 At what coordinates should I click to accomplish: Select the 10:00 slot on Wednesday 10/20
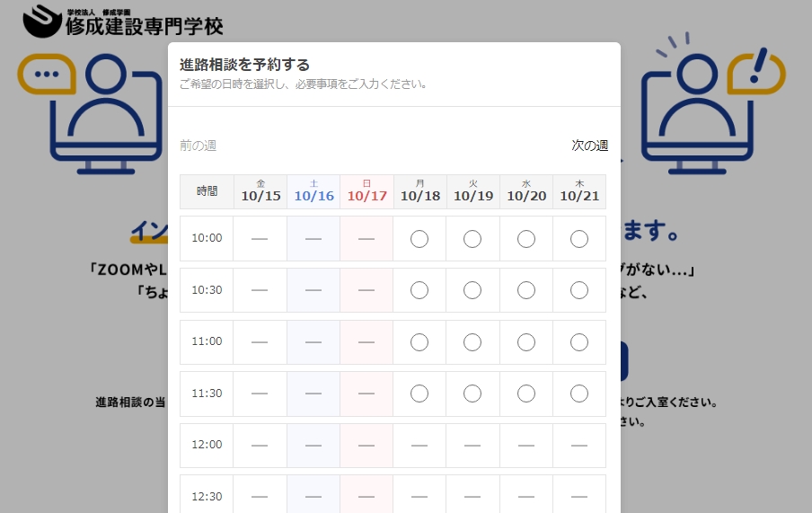pyautogui.click(x=526, y=239)
